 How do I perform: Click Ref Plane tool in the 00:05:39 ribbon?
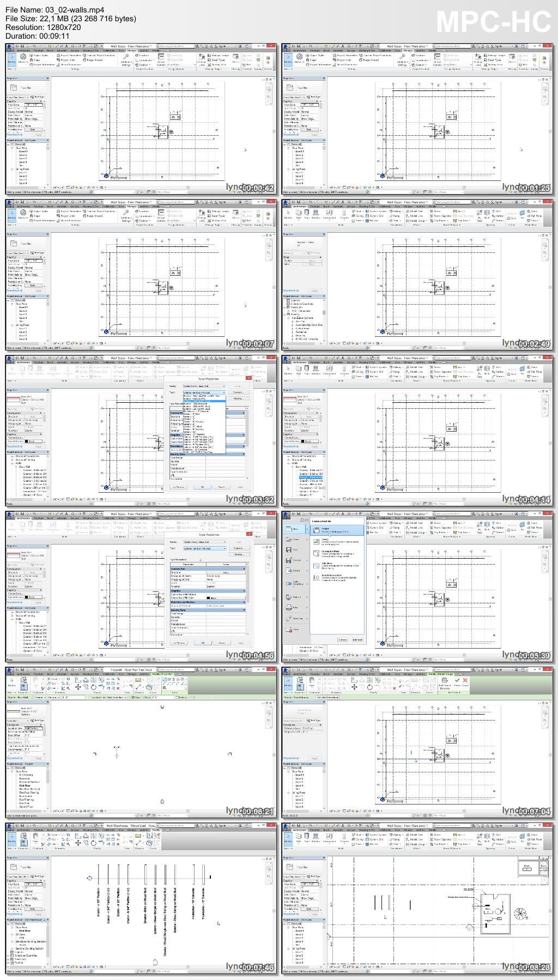coord(534,528)
